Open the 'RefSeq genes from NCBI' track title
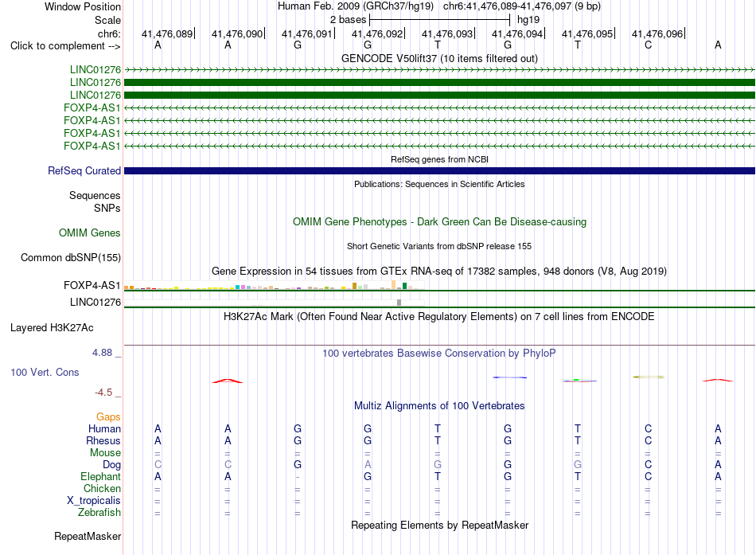756x555 pixels. pos(439,159)
